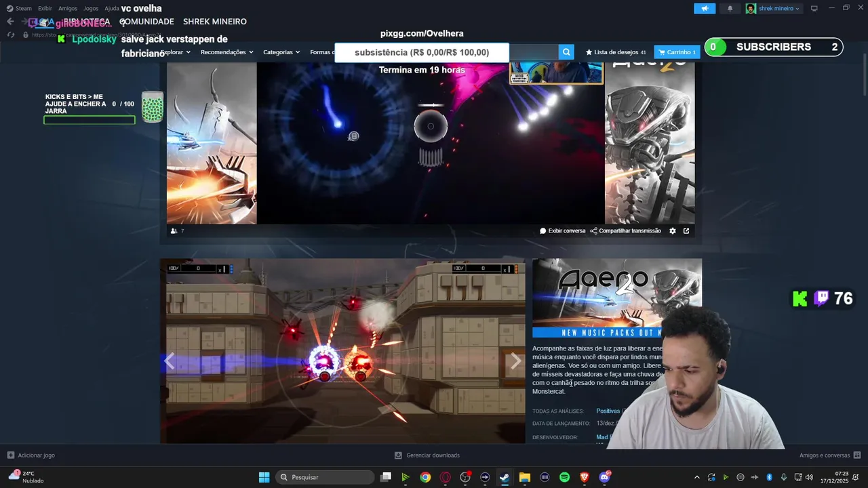Open Spotify from the taskbar
Screen dimensions: 868x488
564,477
